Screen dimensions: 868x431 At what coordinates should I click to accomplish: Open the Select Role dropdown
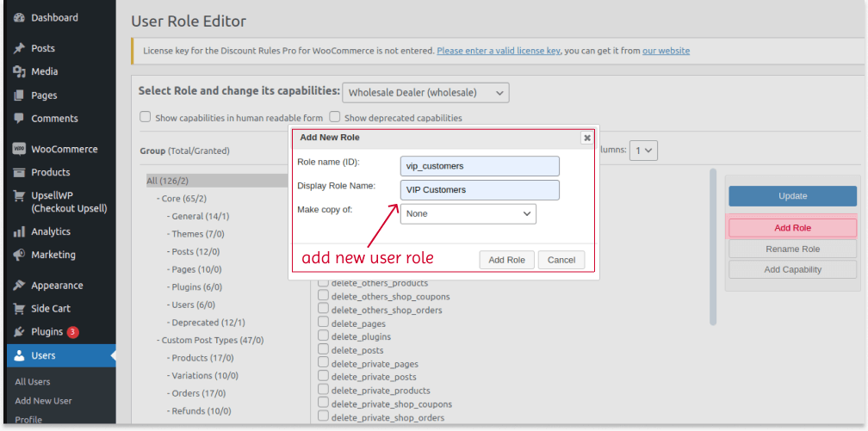pyautogui.click(x=425, y=93)
